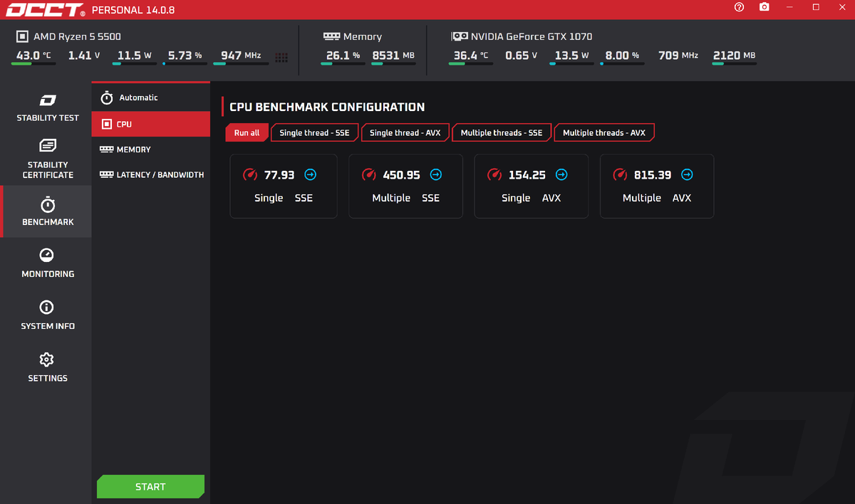The height and width of the screenshot is (504, 855).
Task: Open the Monitoring section
Action: pos(48,263)
